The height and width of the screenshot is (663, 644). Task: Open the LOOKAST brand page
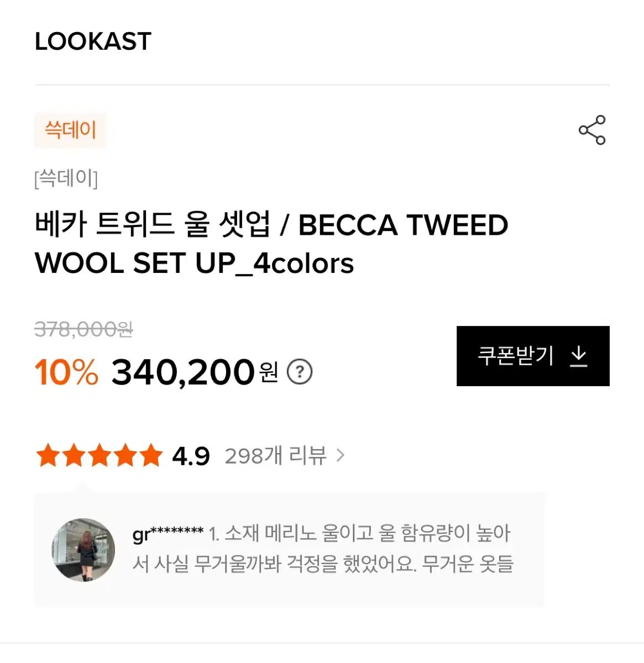93,41
